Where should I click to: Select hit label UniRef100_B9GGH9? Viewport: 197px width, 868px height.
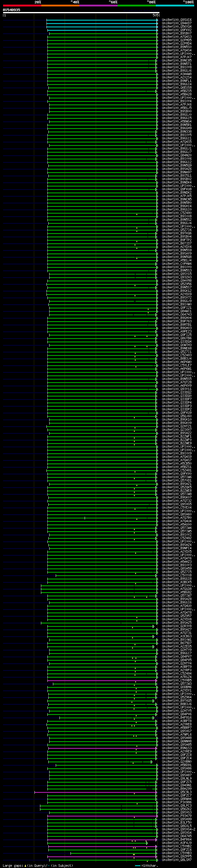point(176,128)
